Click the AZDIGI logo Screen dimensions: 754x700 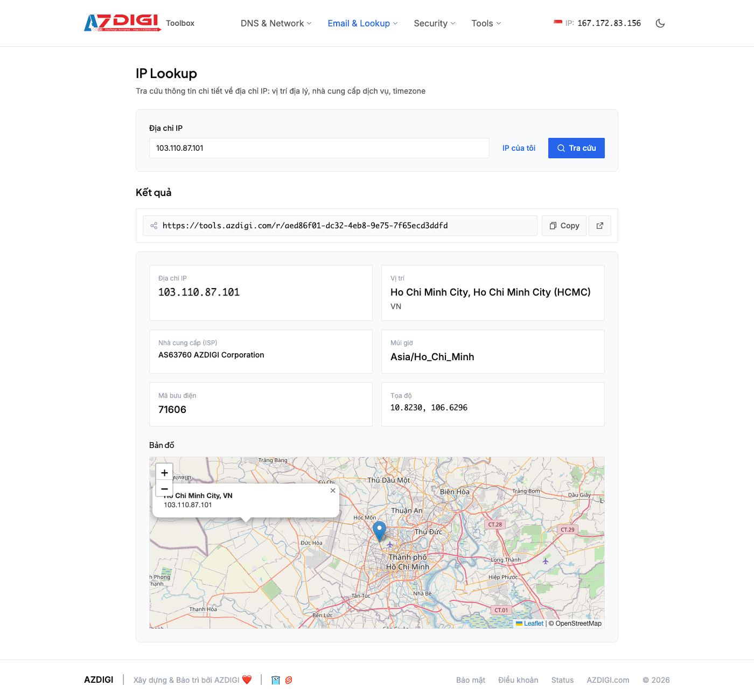click(120, 23)
